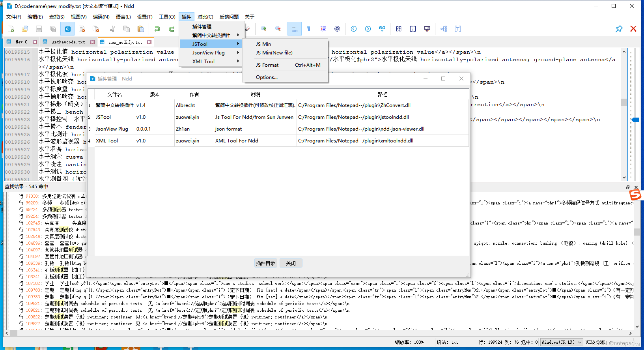This screenshot has height=350, width=644.
Task: Click the tree structure icon
Action: 444,29
